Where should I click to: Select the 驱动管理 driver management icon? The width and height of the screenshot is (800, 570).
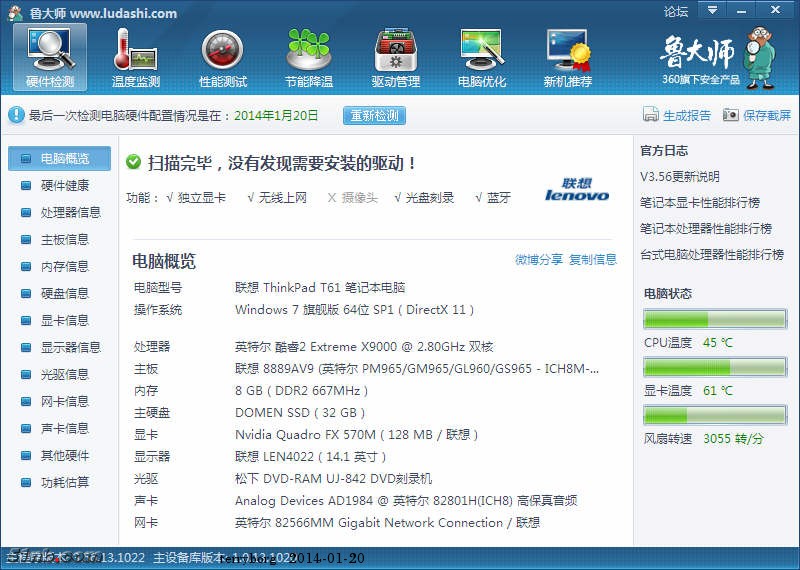point(396,50)
